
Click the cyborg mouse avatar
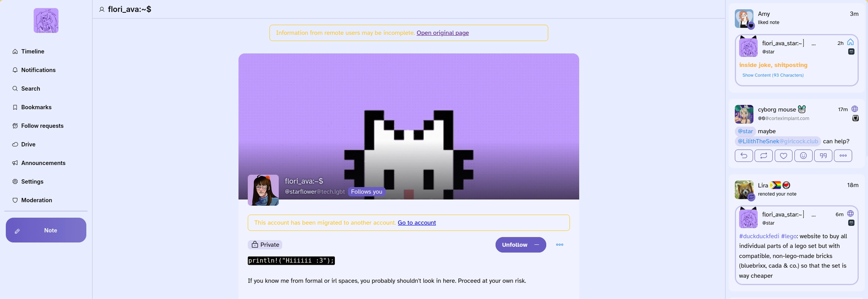pyautogui.click(x=744, y=114)
